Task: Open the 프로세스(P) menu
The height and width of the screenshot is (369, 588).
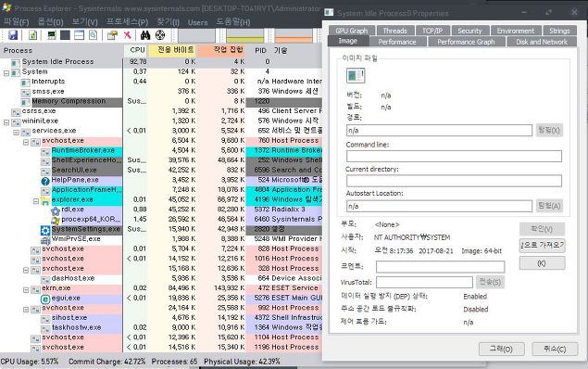Action: click(x=127, y=21)
